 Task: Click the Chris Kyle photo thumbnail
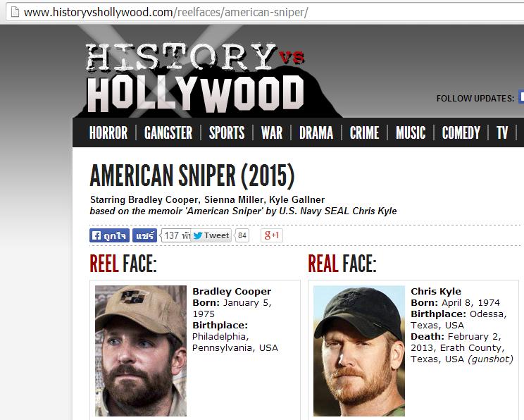[359, 351]
